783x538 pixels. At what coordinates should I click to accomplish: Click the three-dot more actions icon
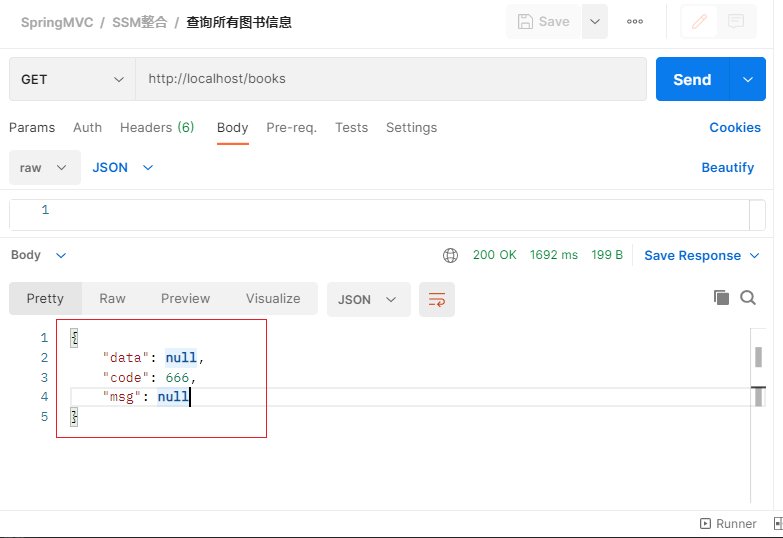(x=635, y=21)
